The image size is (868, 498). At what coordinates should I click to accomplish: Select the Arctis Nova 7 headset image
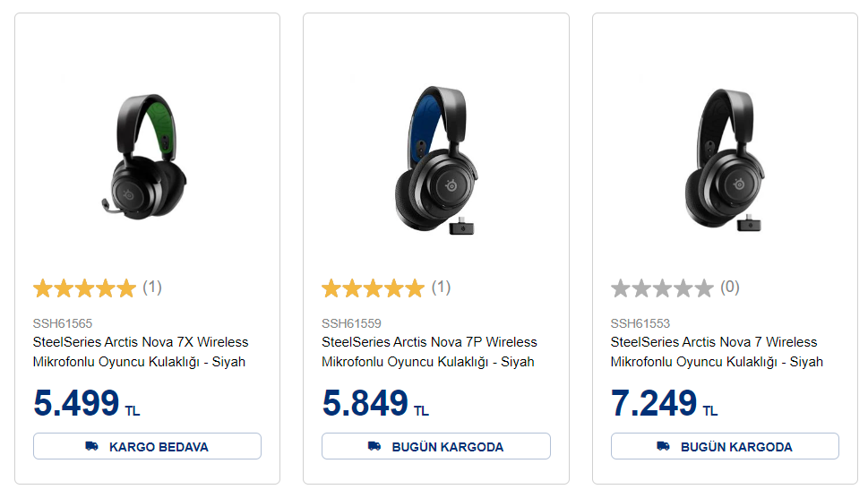click(725, 161)
